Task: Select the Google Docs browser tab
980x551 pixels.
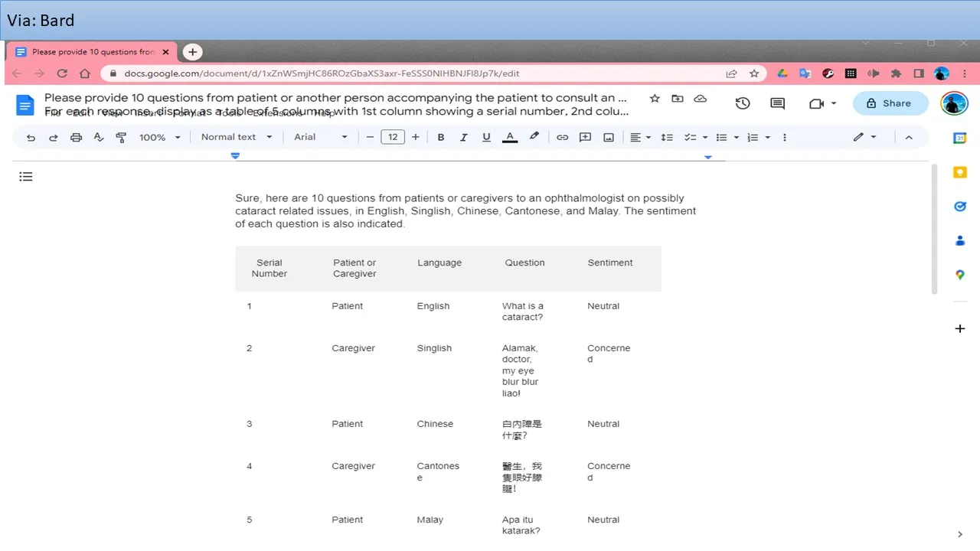Action: point(93,52)
